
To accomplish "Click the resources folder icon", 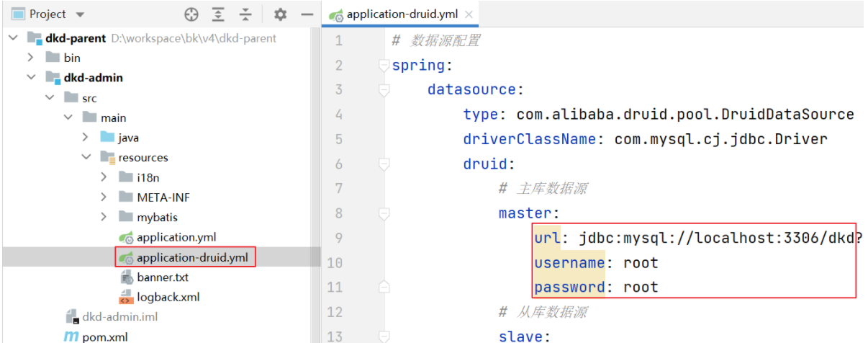I will click(107, 157).
